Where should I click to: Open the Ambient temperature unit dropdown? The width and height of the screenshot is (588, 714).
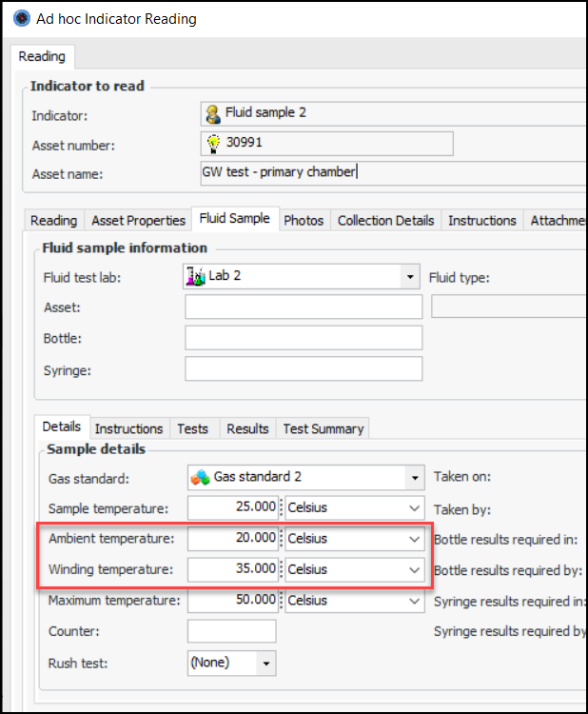[x=414, y=539]
